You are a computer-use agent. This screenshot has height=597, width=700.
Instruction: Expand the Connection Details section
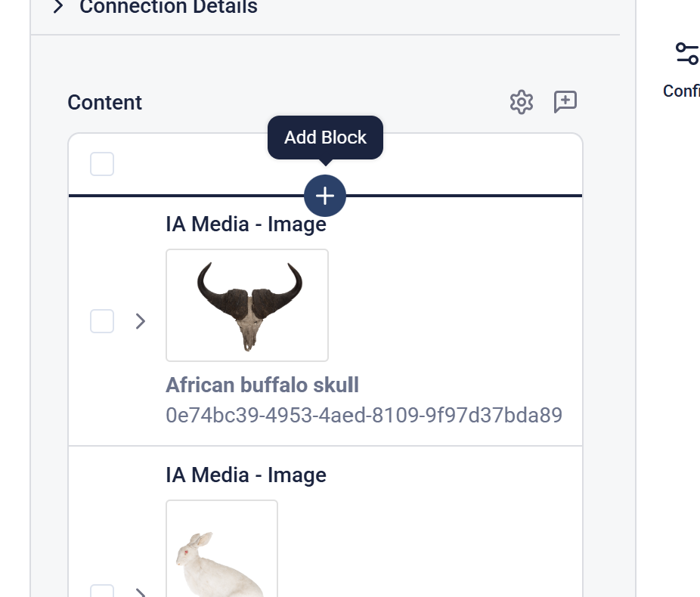point(58,8)
